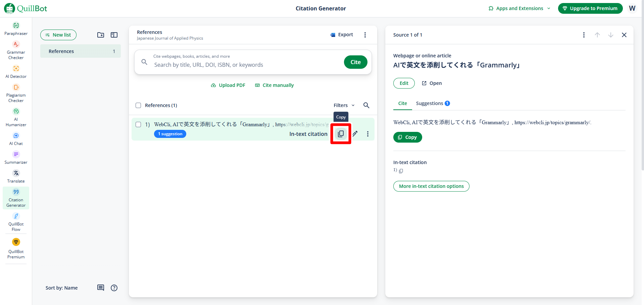Open the Translate tool
The height and width of the screenshot is (305, 644).
click(16, 176)
